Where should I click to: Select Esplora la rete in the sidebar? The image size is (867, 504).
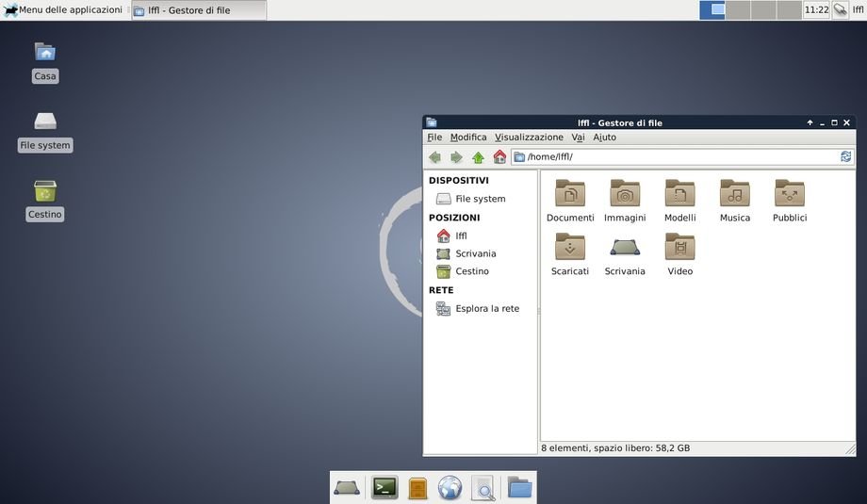tap(486, 308)
